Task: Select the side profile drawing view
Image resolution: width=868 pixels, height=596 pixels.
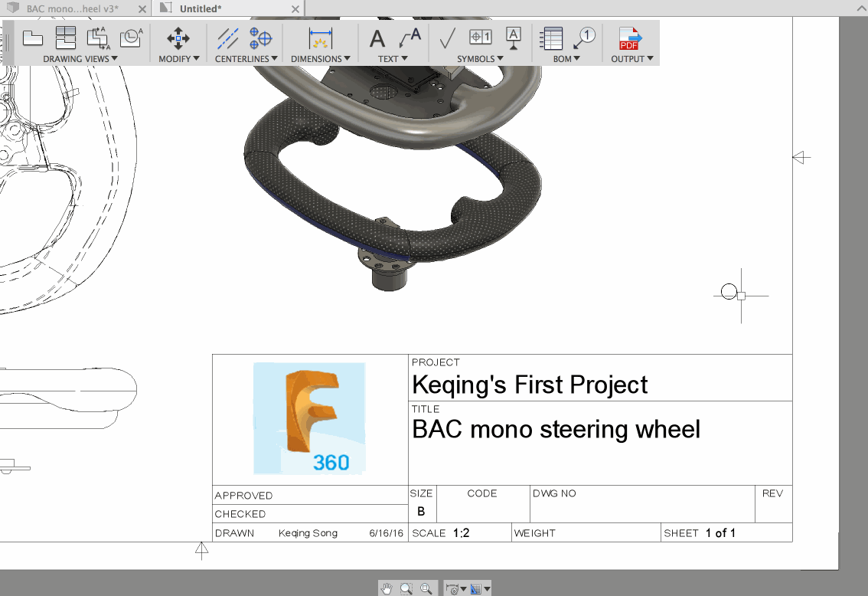Action: pos(68,398)
